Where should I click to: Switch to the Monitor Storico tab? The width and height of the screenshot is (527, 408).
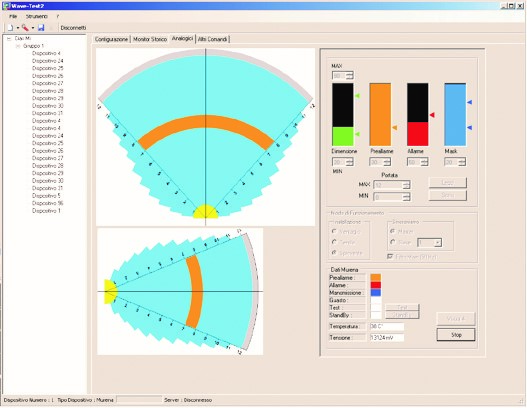click(x=150, y=39)
